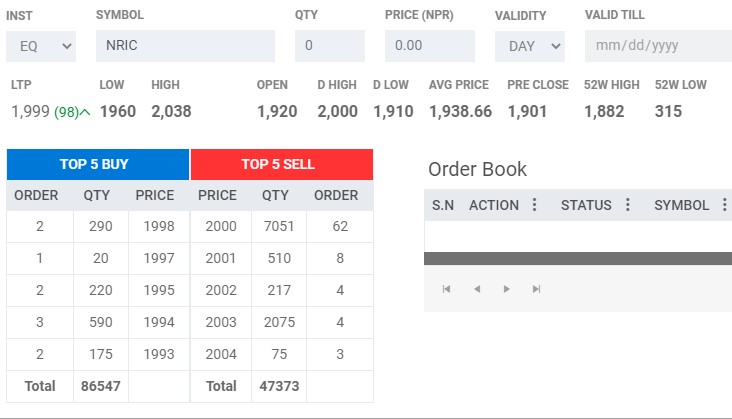This screenshot has width=732, height=419.
Task: Click the green LTP up-arrow indicator
Action: click(x=84, y=112)
